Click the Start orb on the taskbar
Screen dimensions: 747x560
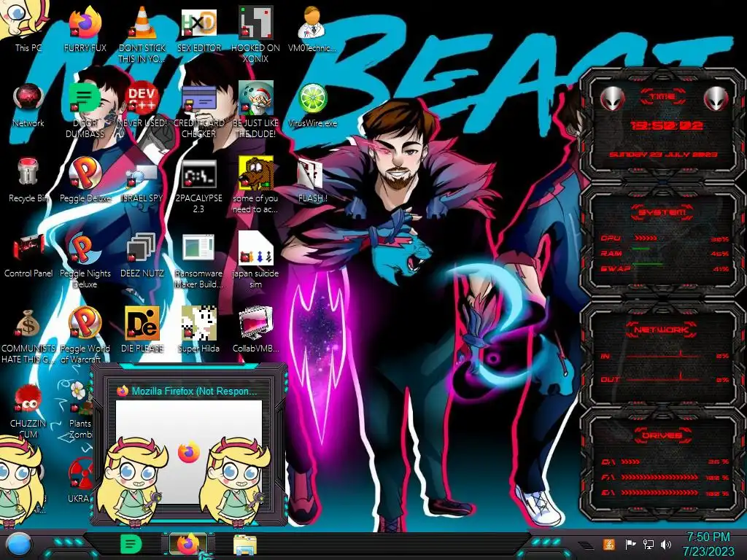[x=18, y=545]
